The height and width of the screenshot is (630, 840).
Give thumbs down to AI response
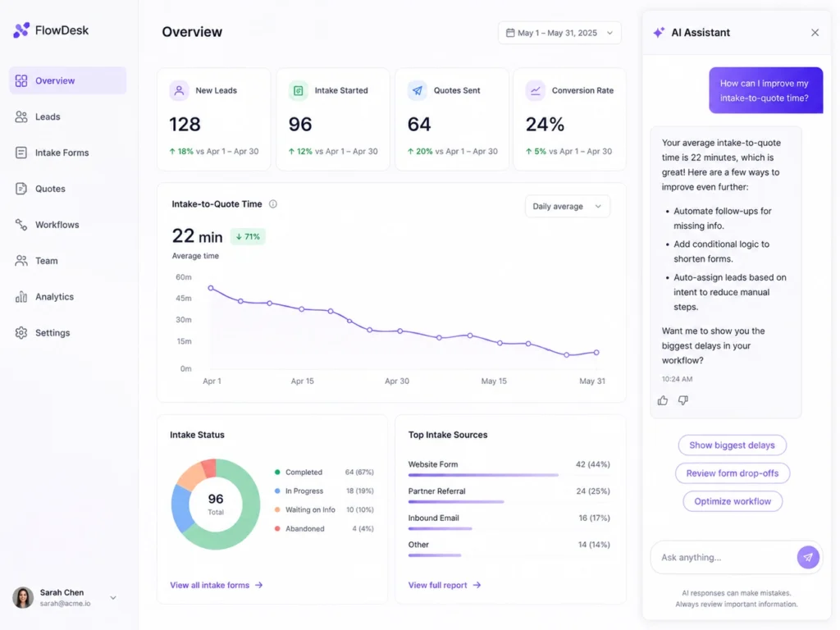click(683, 400)
